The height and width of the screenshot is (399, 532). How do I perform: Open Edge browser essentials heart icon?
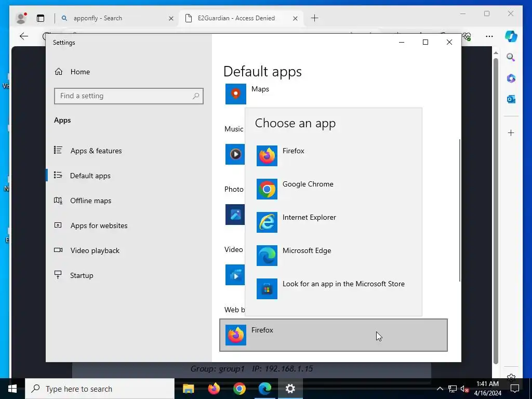tap(467, 36)
